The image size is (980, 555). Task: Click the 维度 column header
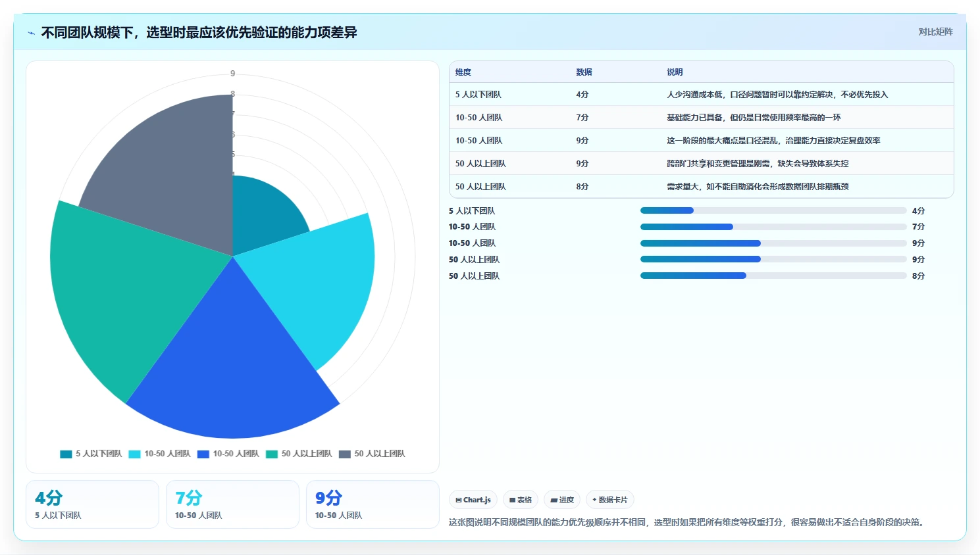click(x=463, y=72)
